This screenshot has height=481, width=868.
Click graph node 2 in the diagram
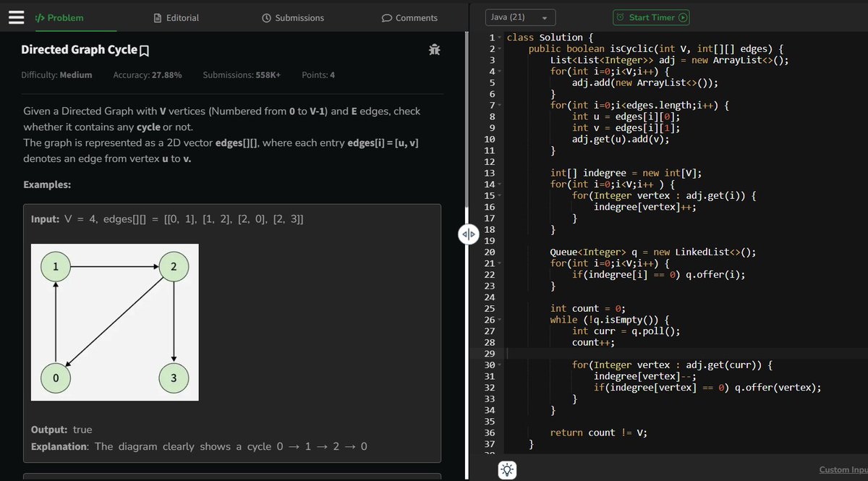[174, 267]
